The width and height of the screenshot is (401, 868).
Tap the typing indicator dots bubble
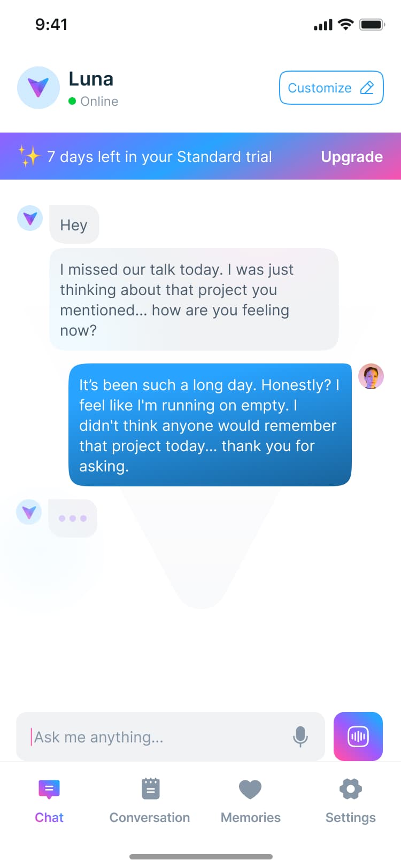pyautogui.click(x=73, y=518)
